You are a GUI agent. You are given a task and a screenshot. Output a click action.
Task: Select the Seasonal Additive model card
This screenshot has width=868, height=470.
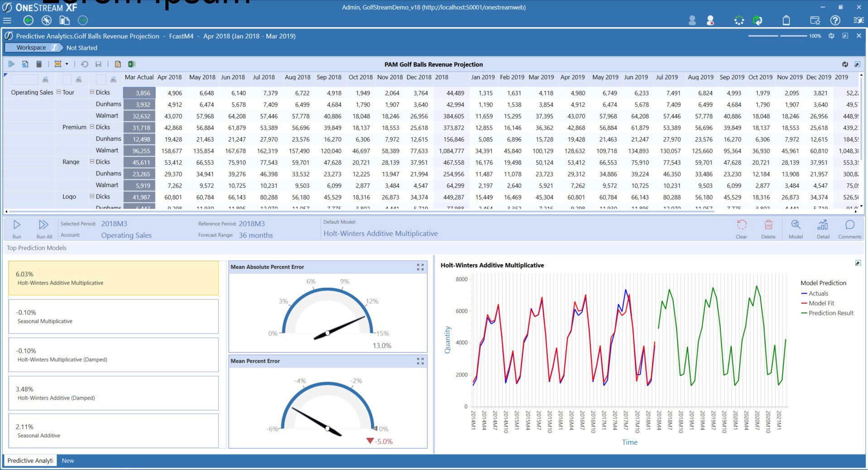(112, 430)
